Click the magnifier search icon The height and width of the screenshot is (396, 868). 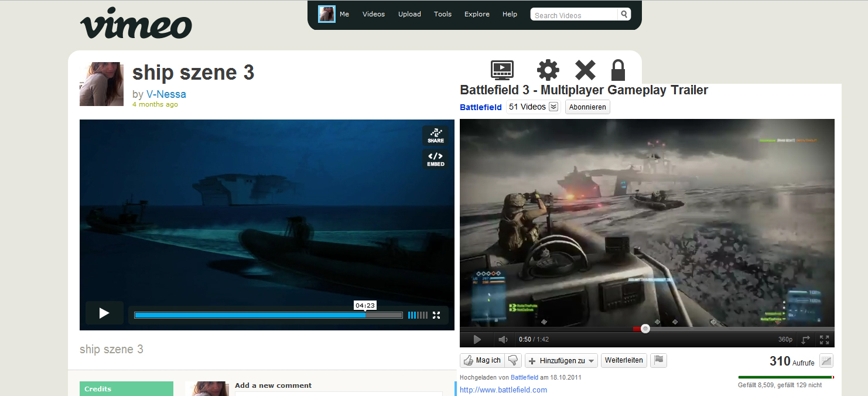click(x=624, y=14)
